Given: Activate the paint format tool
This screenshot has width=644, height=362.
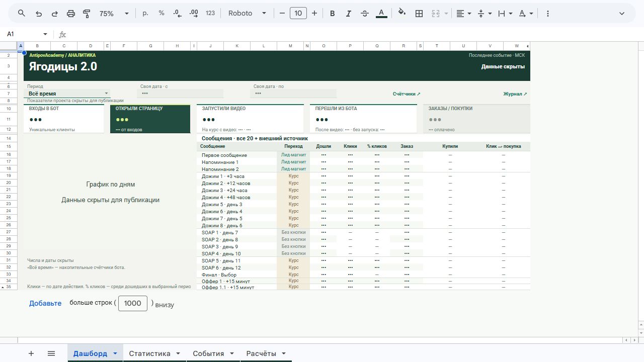Looking at the screenshot, I should [87, 14].
